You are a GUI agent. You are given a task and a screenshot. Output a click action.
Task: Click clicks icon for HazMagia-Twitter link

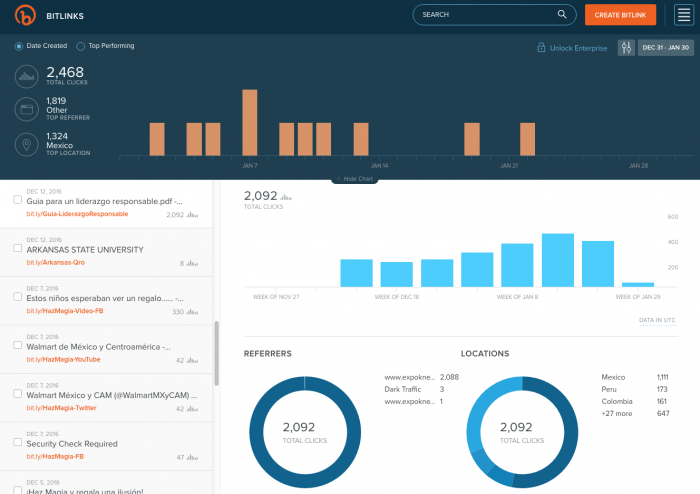pos(192,409)
